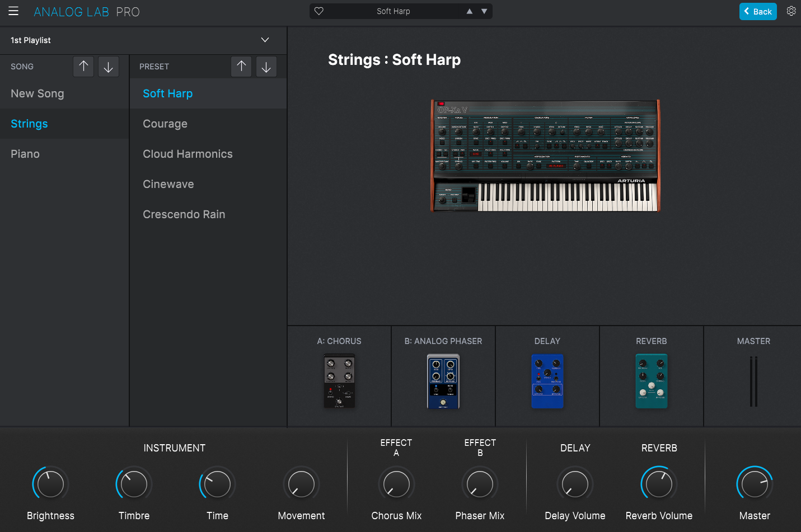Move preset up in the PRESET column
The width and height of the screenshot is (801, 532).
pyautogui.click(x=241, y=67)
